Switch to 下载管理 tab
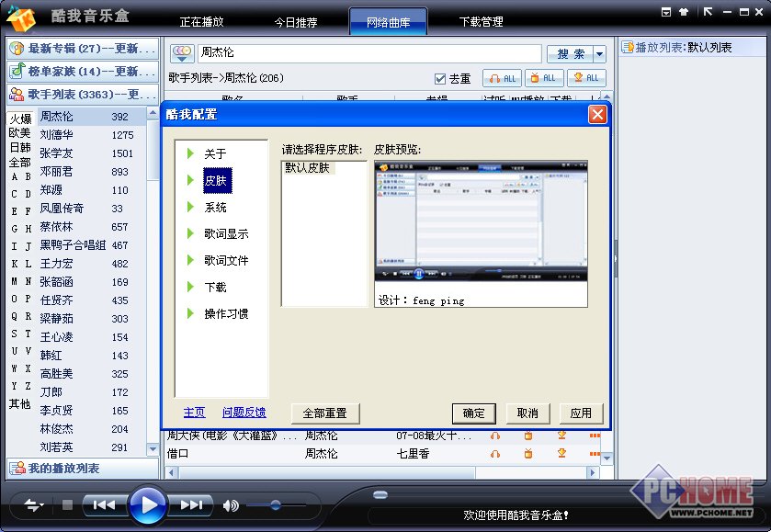Image resolution: width=771 pixels, height=532 pixels. [481, 22]
